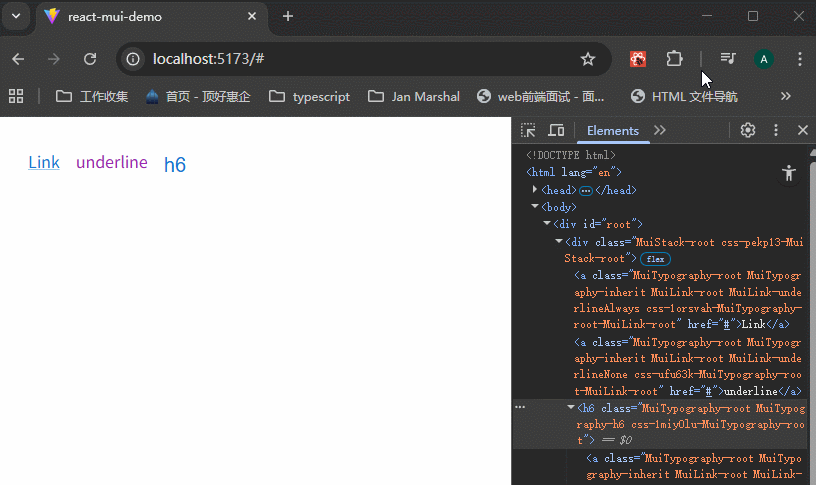The width and height of the screenshot is (816, 485).
Task: Open the media control icon in toolbar
Action: pos(728,59)
